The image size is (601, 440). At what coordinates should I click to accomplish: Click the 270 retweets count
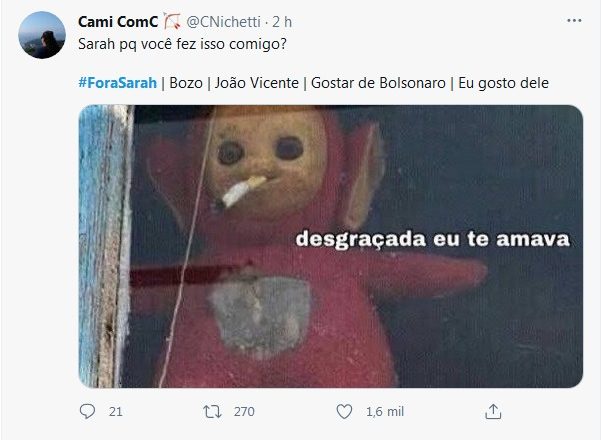[244, 412]
